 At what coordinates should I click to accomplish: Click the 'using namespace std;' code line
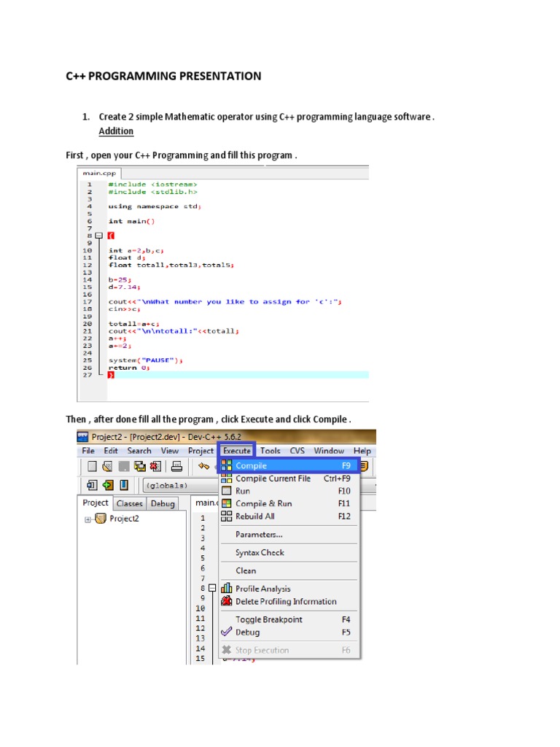[x=155, y=206]
